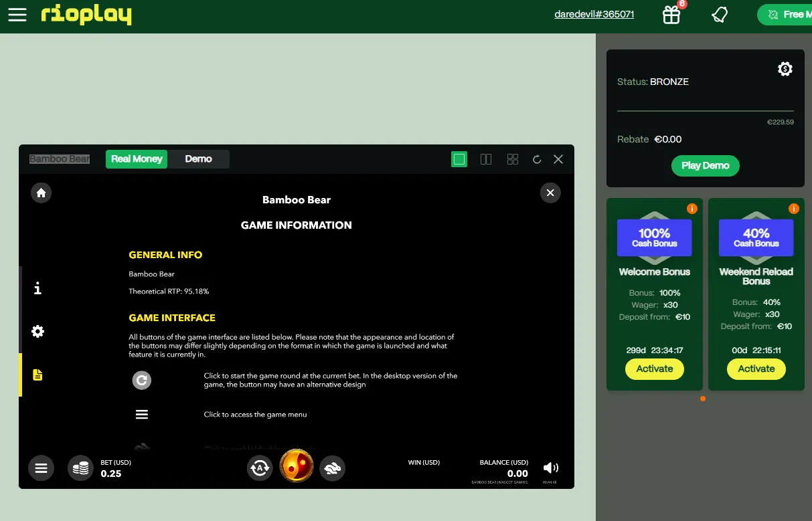Toggle turbo spin mode button
The width and height of the screenshot is (812, 521).
click(x=332, y=468)
